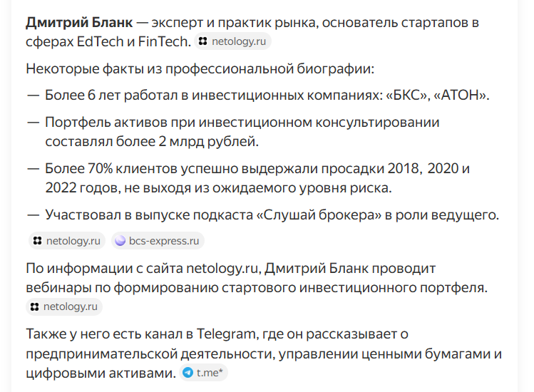Open the netology.ru source left of bcs-express.ru
The image size is (534, 392).
74,241
